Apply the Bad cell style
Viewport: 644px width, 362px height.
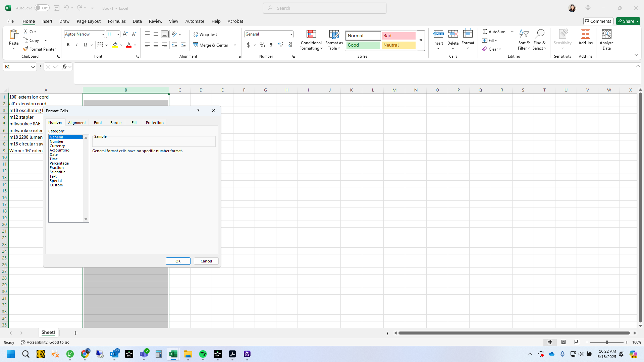click(x=398, y=36)
